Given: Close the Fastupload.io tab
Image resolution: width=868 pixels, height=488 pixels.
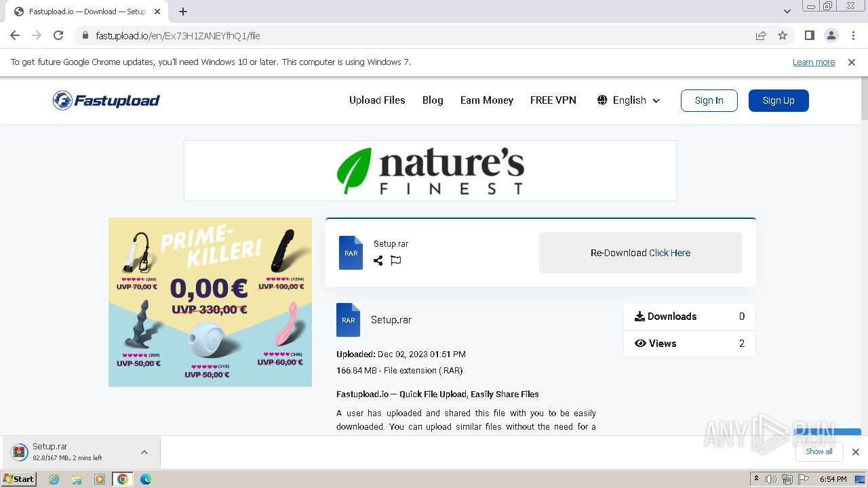Looking at the screenshot, I should [157, 12].
